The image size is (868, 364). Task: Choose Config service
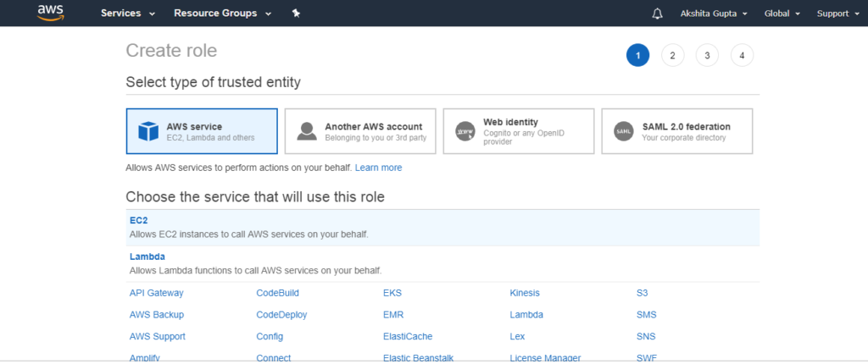click(270, 336)
